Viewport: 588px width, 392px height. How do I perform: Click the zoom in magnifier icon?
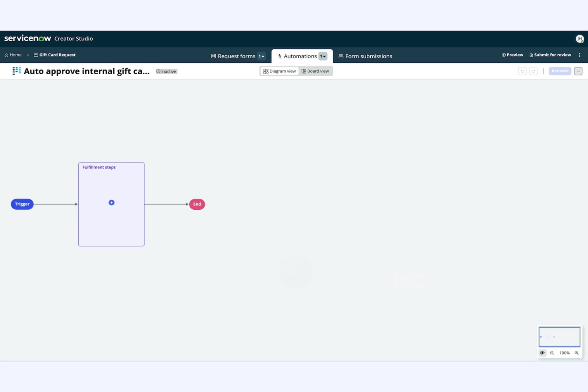pyautogui.click(x=577, y=353)
